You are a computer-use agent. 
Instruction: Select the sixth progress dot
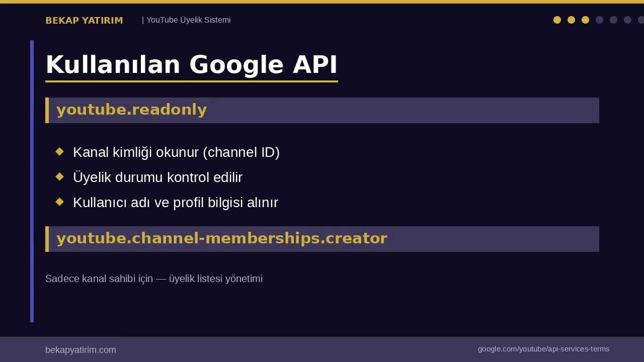627,20
